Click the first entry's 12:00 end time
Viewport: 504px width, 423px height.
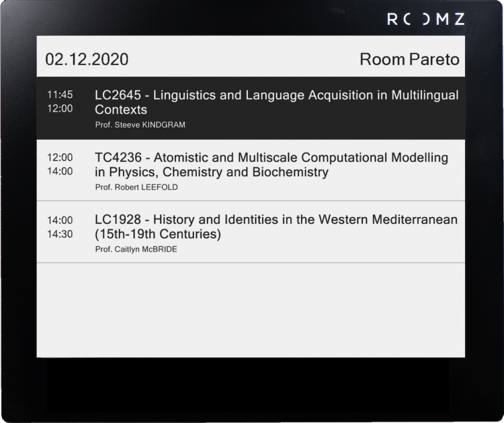pos(60,108)
